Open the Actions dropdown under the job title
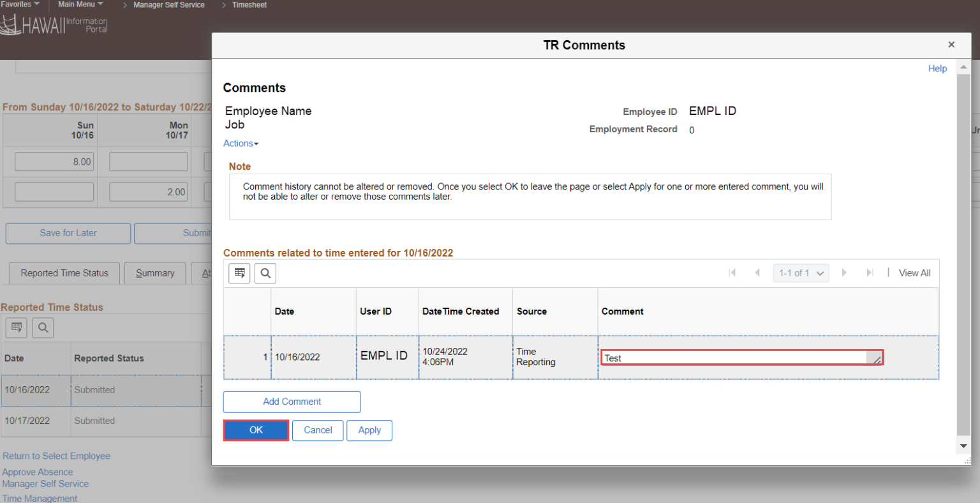980x503 pixels. (x=240, y=143)
